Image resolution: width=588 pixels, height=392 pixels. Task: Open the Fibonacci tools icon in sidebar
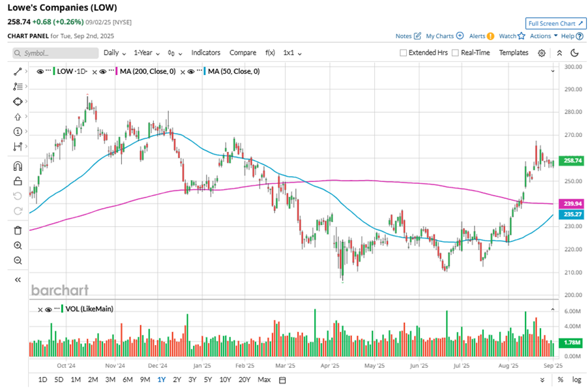[x=18, y=86]
